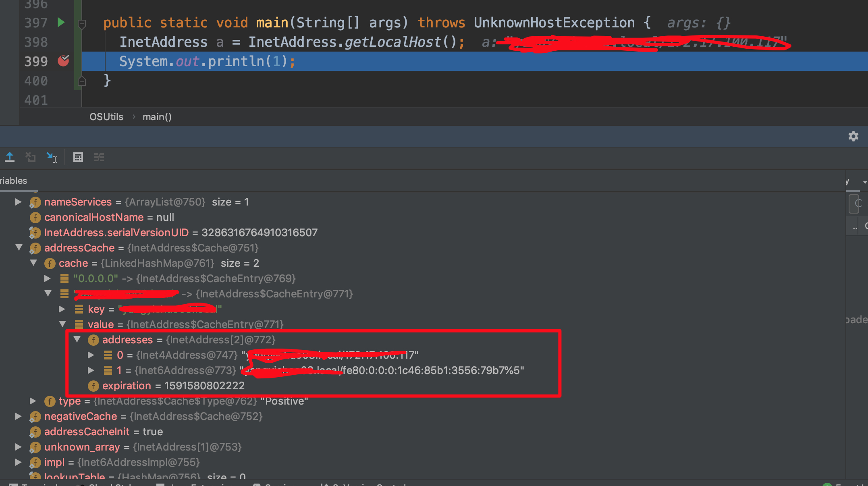The width and height of the screenshot is (868, 486).
Task: Expand the nameServices variable node
Action: pyautogui.click(x=18, y=202)
